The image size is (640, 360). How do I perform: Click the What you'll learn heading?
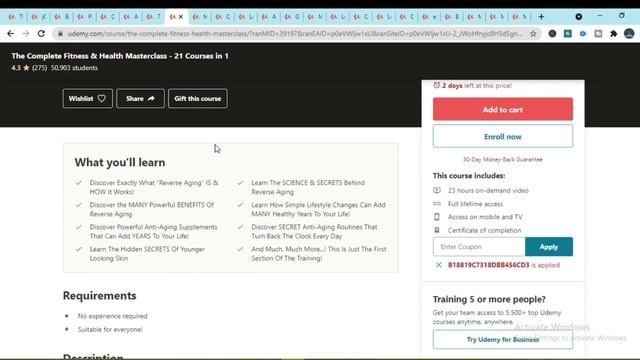pos(120,162)
